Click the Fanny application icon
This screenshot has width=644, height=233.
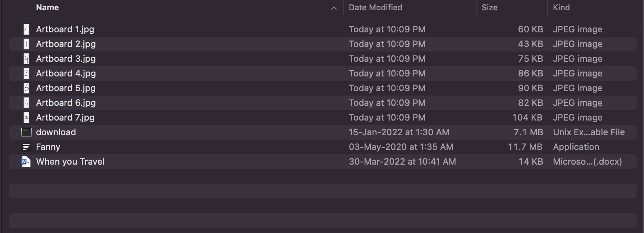tap(26, 147)
